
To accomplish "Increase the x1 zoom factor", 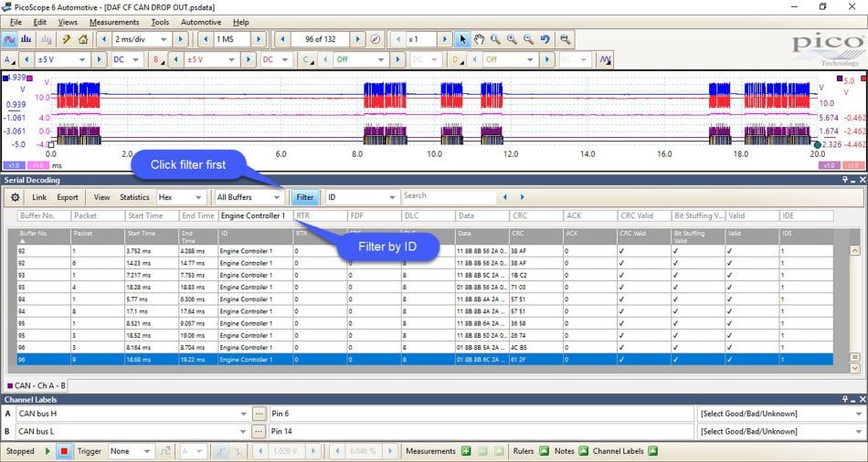I will pos(445,39).
